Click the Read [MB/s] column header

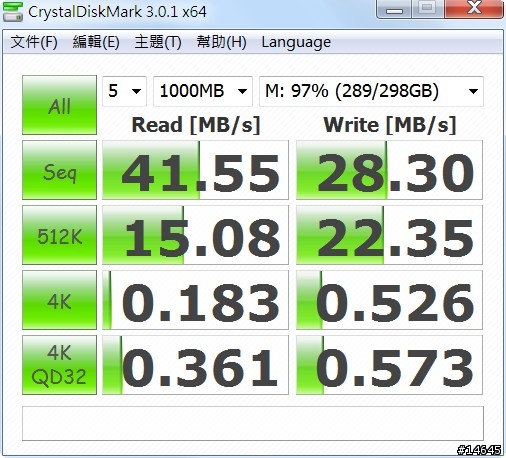click(x=196, y=125)
